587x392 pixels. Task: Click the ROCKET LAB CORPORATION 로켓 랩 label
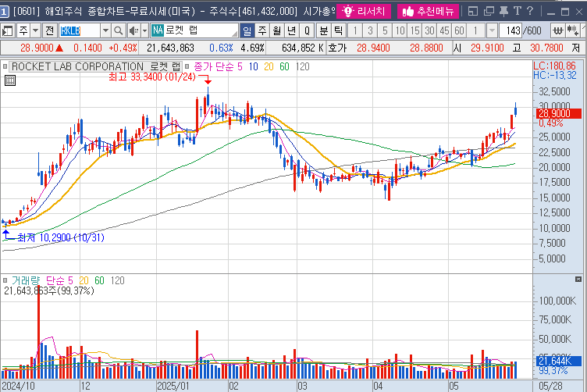tap(96, 66)
